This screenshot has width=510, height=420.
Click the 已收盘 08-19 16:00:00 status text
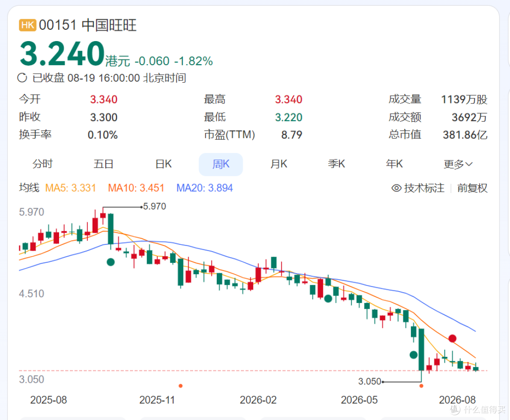109,78
